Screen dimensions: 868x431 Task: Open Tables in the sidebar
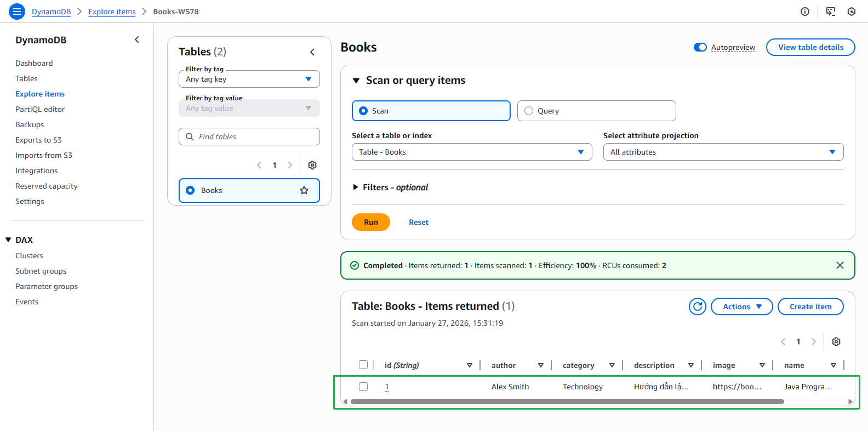tap(26, 78)
